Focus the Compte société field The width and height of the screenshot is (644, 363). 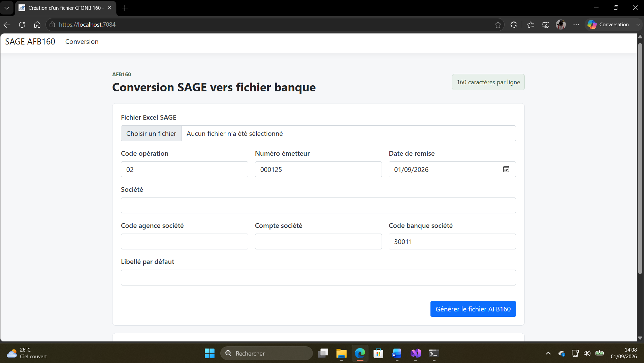point(318,242)
